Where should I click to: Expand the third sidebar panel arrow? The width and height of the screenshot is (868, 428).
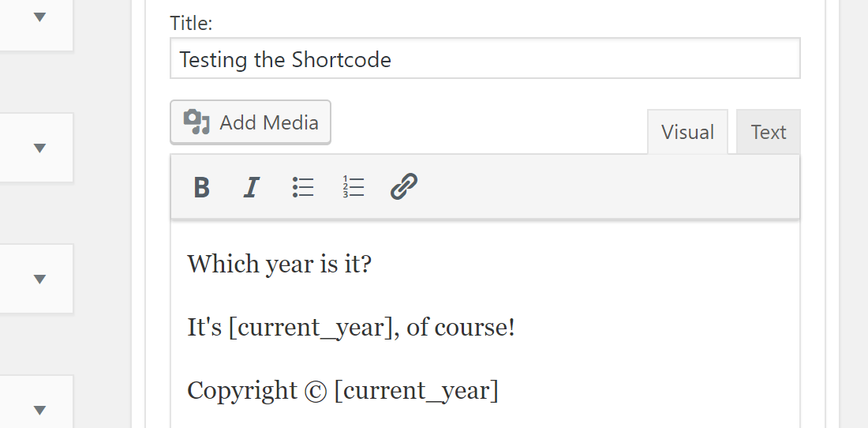click(x=40, y=279)
